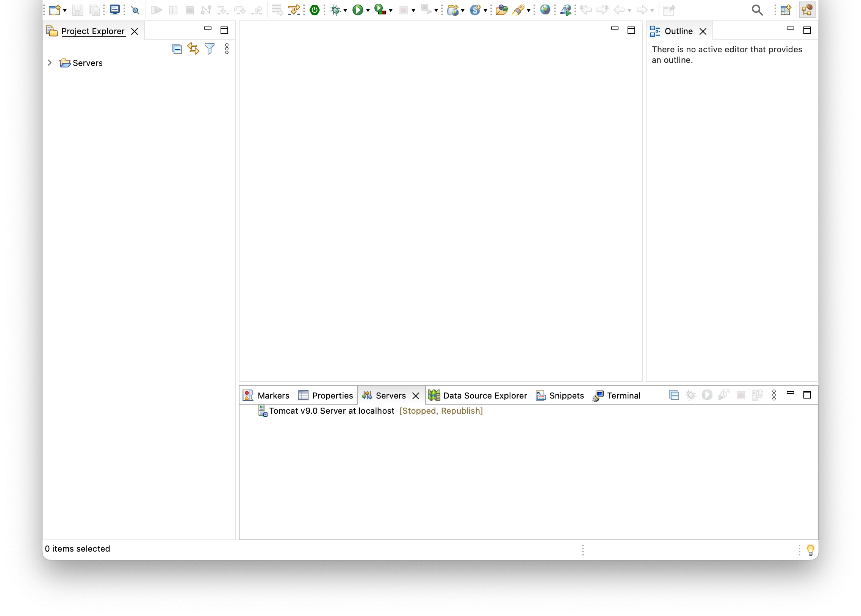Toggle Link with Editor in Project Explorer

193,49
